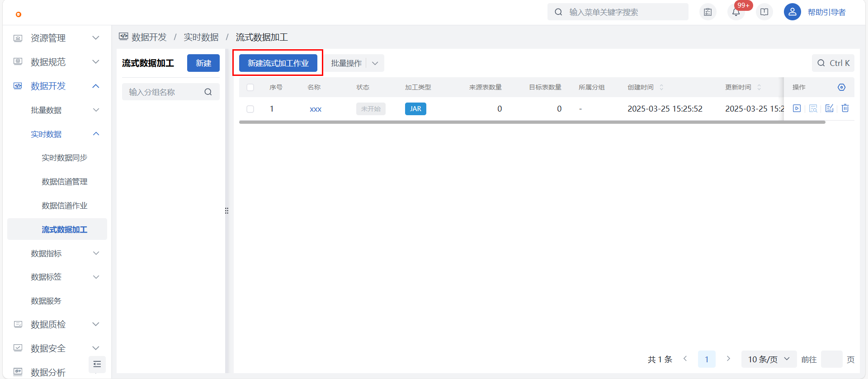This screenshot has height=379, width=868.
Task: Open the xxx job name link
Action: (316, 109)
